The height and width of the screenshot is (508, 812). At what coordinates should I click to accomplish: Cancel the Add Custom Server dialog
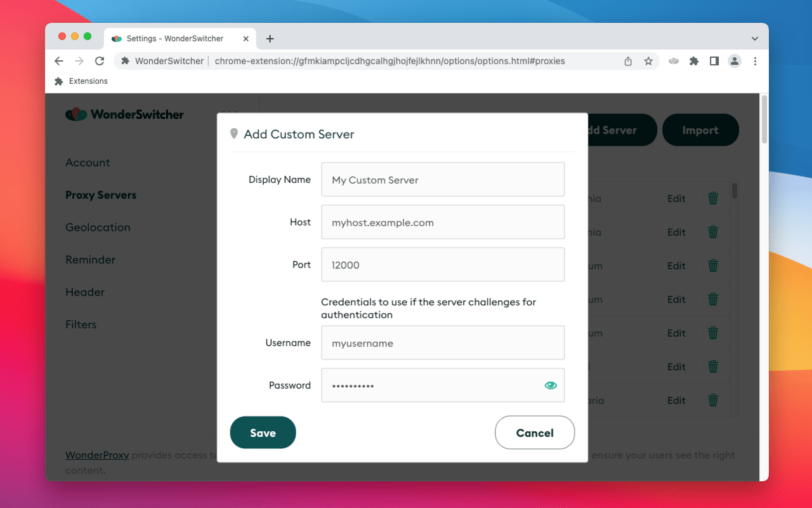coord(535,432)
